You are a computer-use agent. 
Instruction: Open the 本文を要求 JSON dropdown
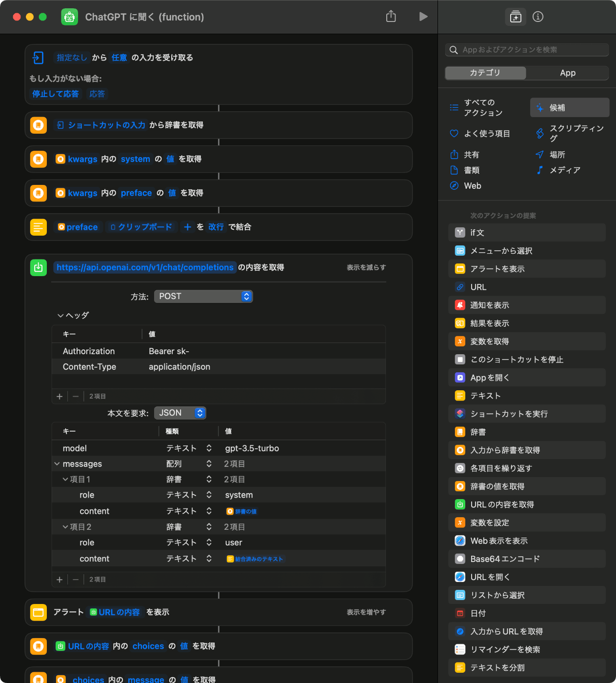pos(180,413)
